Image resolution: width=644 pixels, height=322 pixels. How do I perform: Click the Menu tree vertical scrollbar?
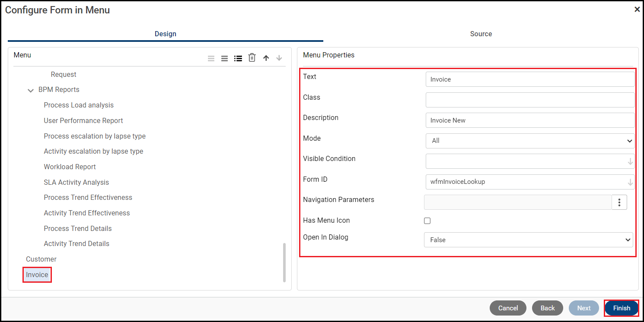(x=284, y=262)
